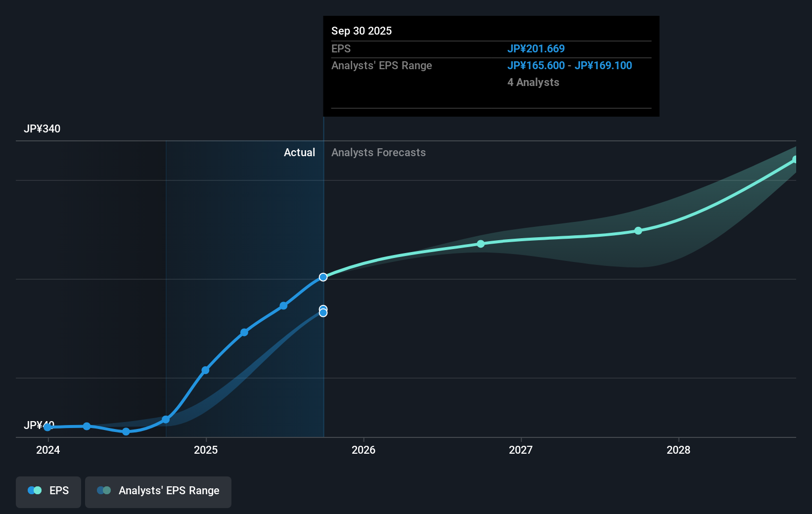Select the EPS legend color dots
Viewport: 812px width, 514px height.
(x=35, y=490)
